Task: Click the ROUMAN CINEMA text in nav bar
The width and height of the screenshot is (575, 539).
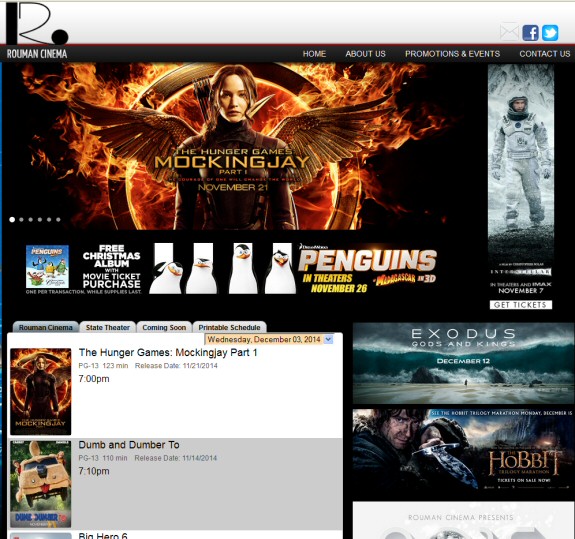Action: click(x=37, y=54)
